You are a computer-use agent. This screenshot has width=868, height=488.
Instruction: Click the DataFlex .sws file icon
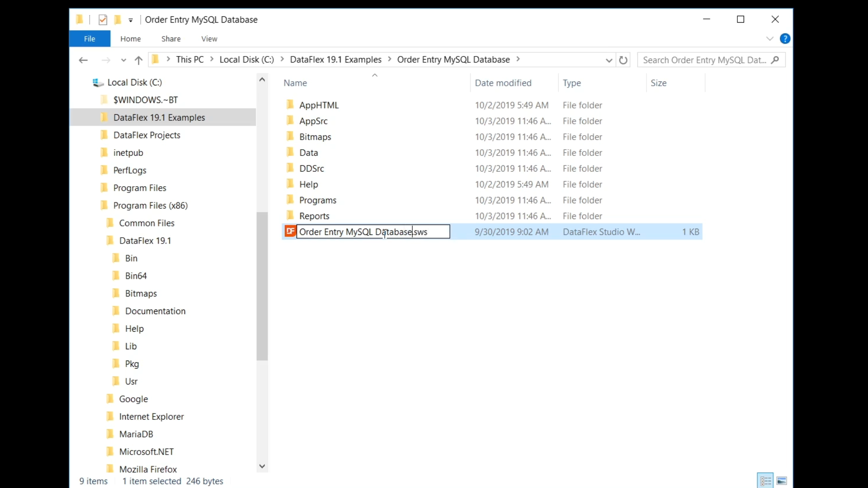click(x=290, y=231)
